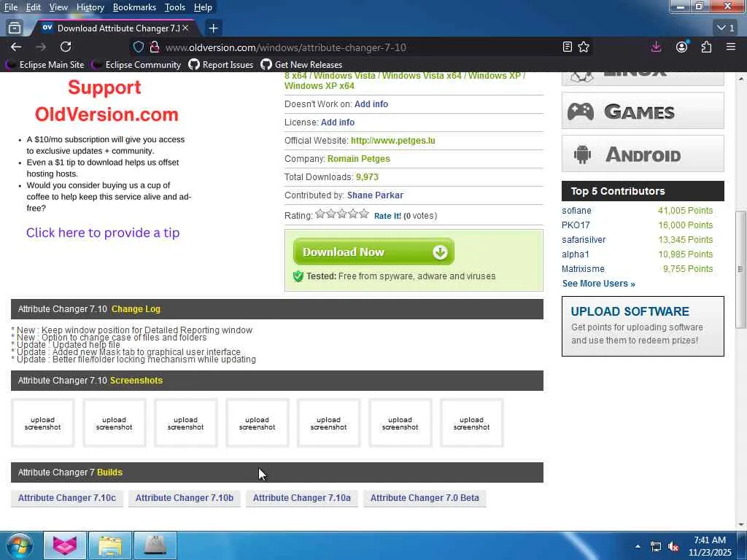
Task: Close the Download Attribute Changer tab
Action: (185, 28)
